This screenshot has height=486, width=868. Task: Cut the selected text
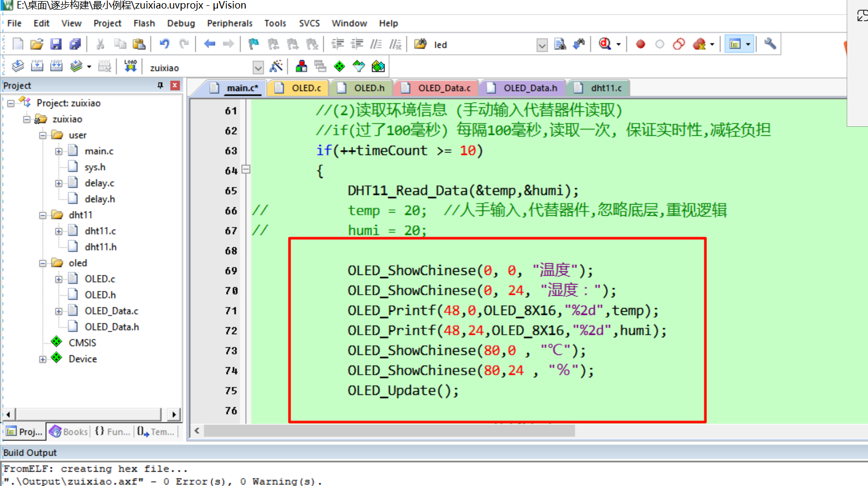pyautogui.click(x=100, y=44)
